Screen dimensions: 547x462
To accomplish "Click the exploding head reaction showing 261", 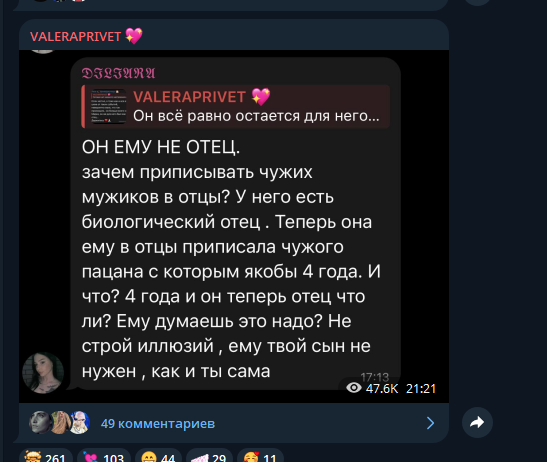I will [46, 456].
